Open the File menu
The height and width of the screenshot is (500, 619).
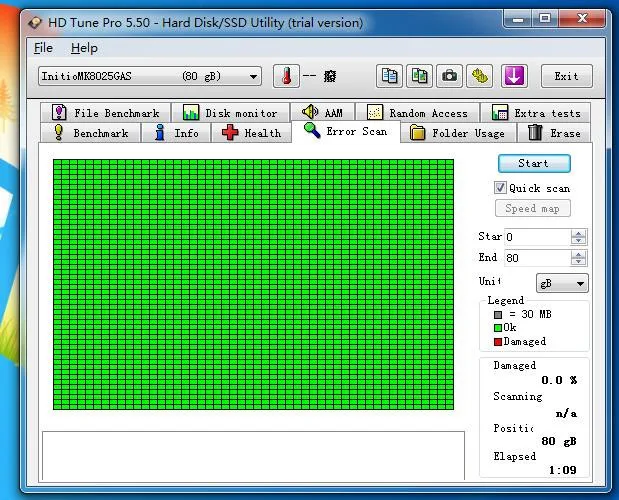(43, 48)
